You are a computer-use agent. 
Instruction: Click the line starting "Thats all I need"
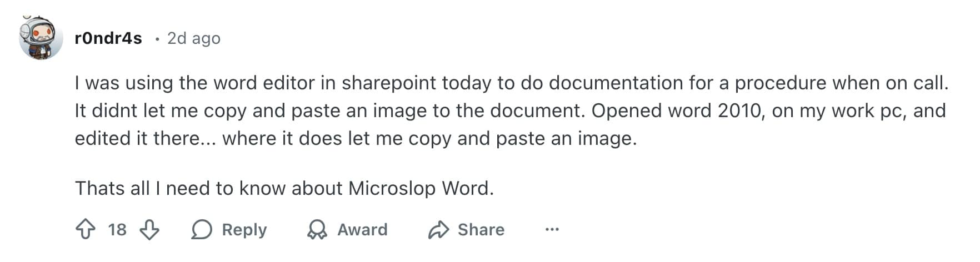tap(284, 188)
